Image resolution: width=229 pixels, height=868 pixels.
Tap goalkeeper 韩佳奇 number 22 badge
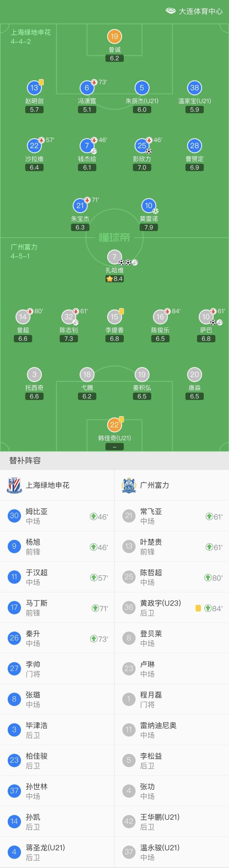(114, 425)
